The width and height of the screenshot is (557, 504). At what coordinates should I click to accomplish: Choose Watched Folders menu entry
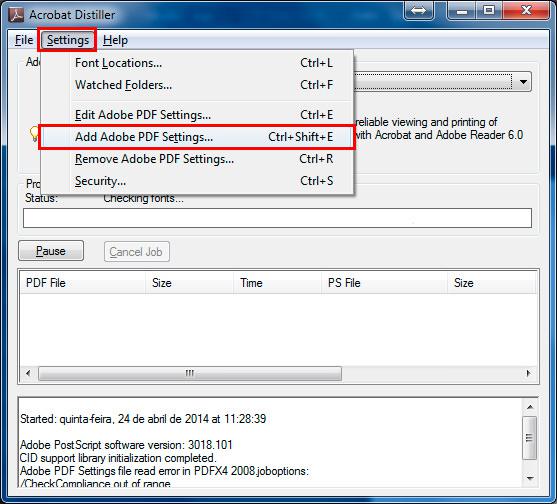click(197, 85)
